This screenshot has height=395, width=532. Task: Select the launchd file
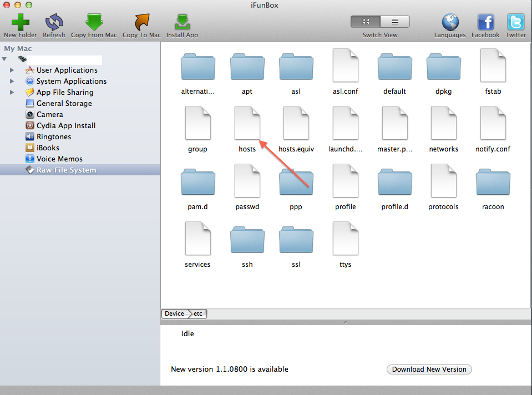[x=346, y=123]
